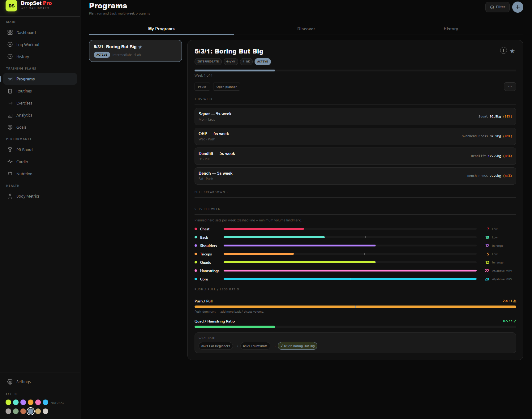Click the plus icon to add program

coord(517,7)
